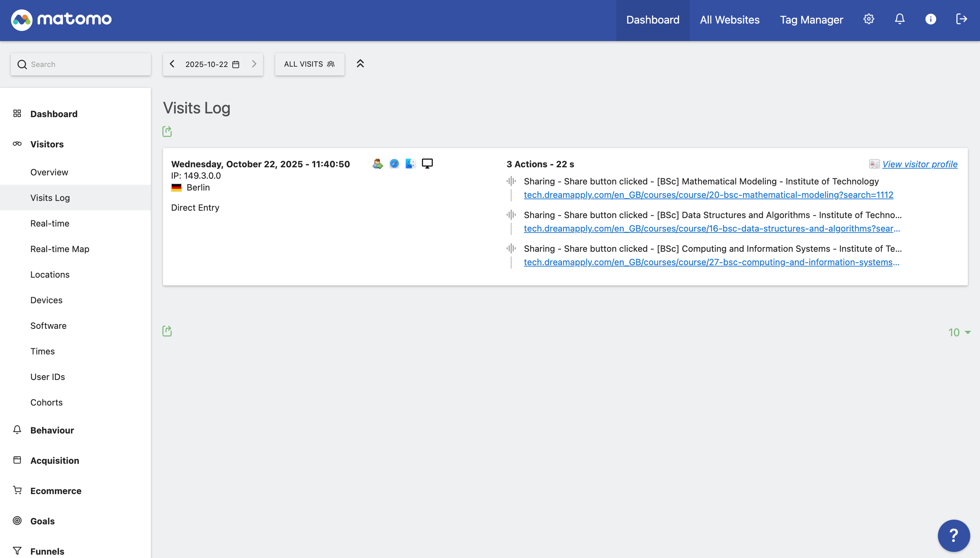The image size is (980, 558).
Task: Select Locations in sidebar
Action: coord(50,274)
